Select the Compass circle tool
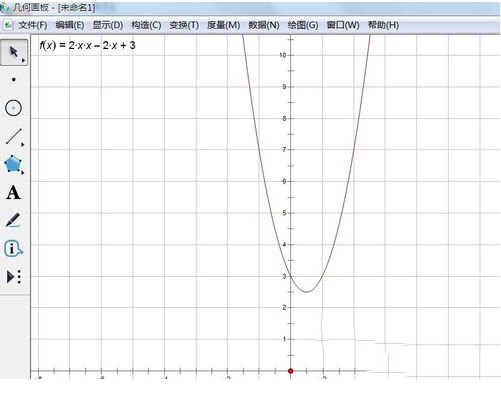The image size is (501, 398). 13,108
